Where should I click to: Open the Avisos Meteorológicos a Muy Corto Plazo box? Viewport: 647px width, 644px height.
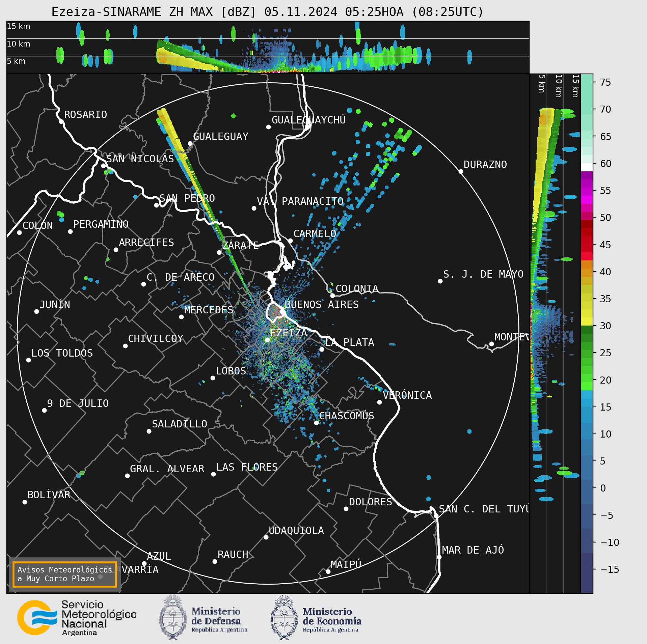64,574
